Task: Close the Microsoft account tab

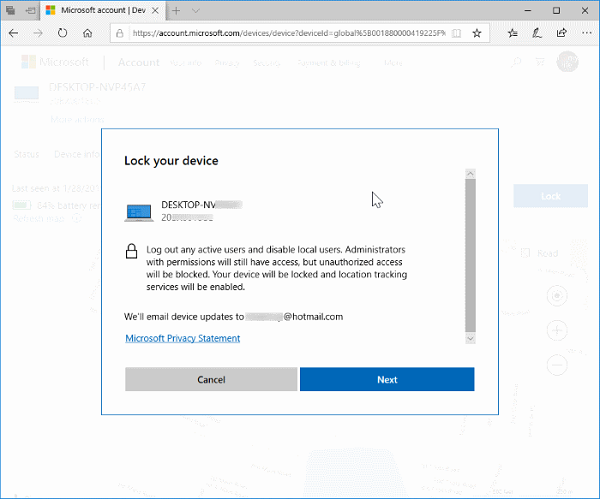Action: coord(157,10)
